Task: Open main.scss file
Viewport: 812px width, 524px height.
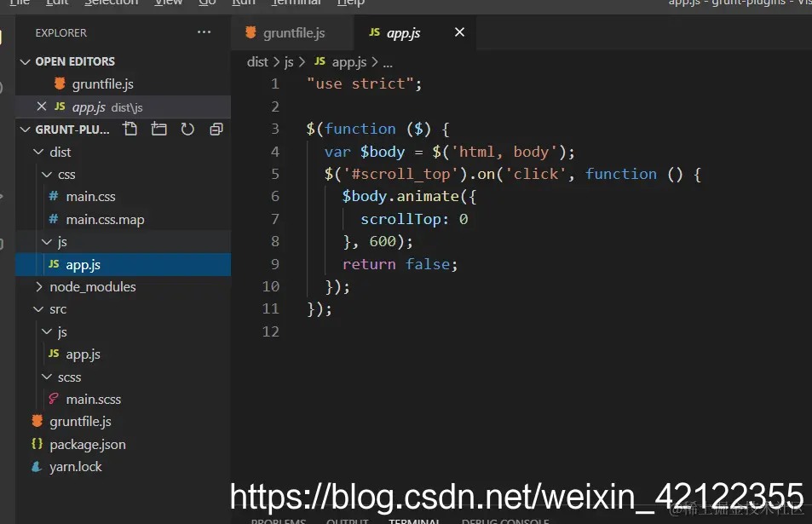Action: (123, 400)
